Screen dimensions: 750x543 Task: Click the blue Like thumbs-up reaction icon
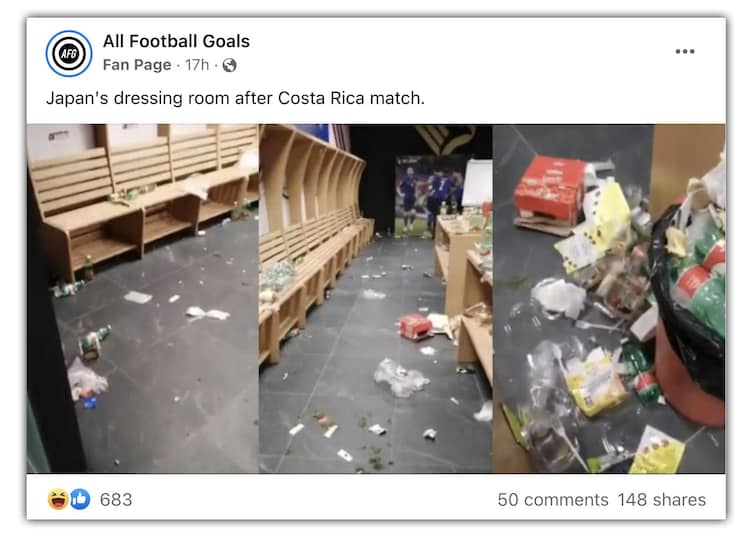[x=79, y=499]
